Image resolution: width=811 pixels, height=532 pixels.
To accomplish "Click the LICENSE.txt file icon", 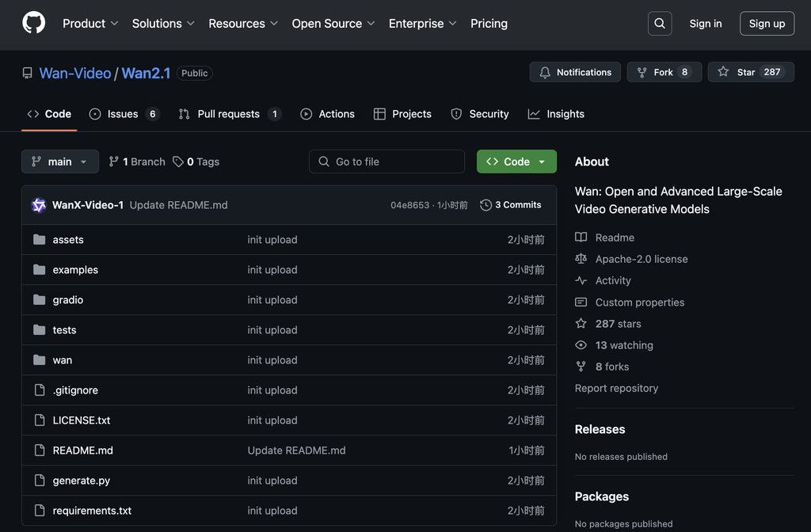I will coord(40,420).
